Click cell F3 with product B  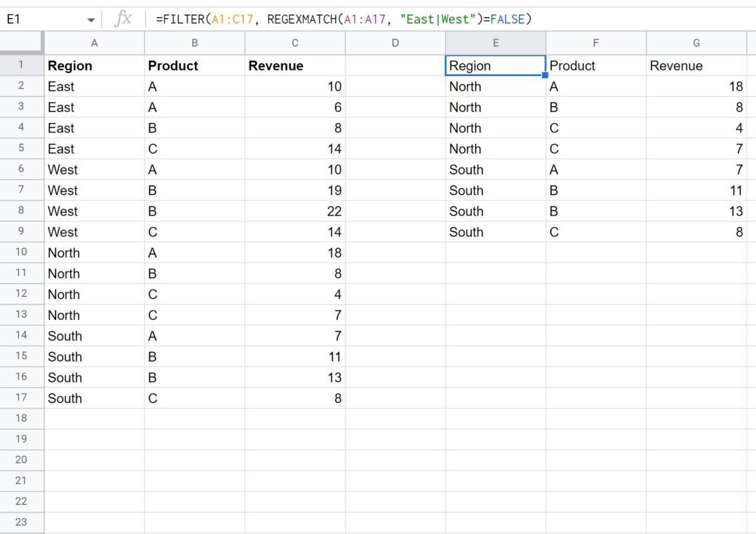(596, 107)
